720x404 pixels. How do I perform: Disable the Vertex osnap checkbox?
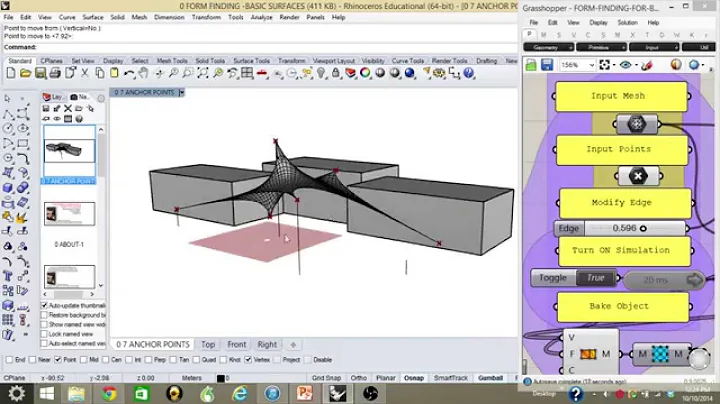click(248, 359)
